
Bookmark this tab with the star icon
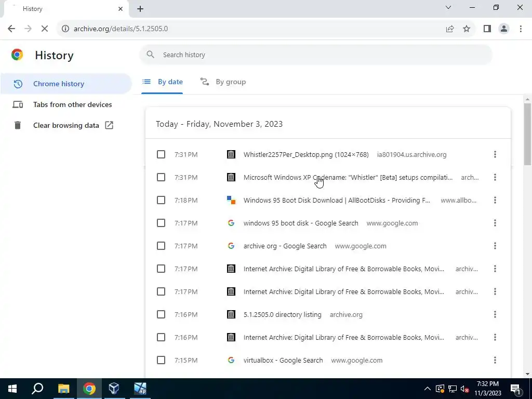click(x=467, y=29)
